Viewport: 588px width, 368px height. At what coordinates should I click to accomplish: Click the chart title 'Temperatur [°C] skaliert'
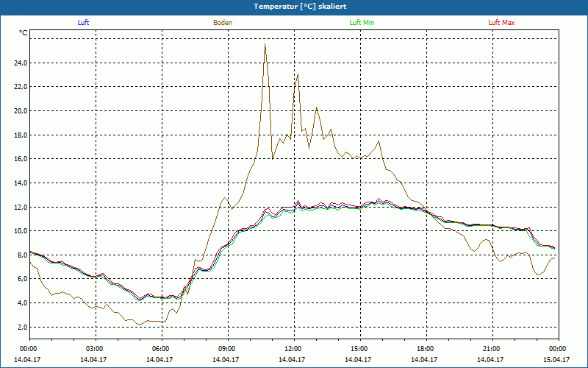point(300,7)
